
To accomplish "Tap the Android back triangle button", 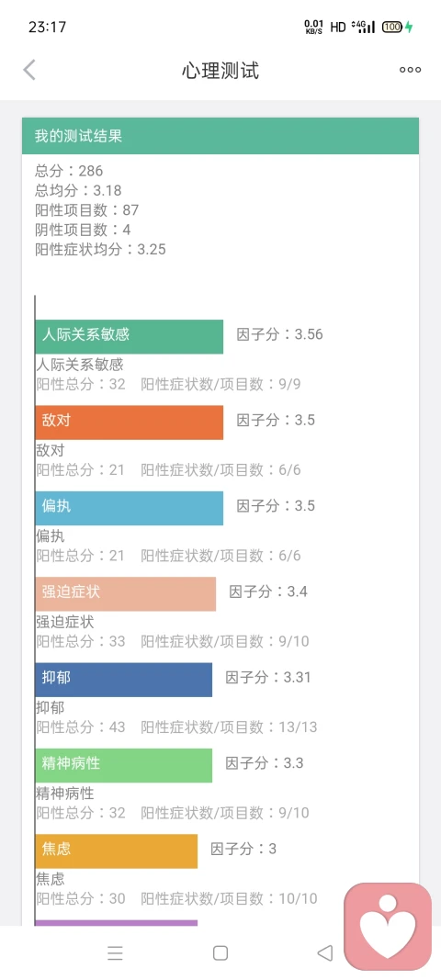I will 325,952.
